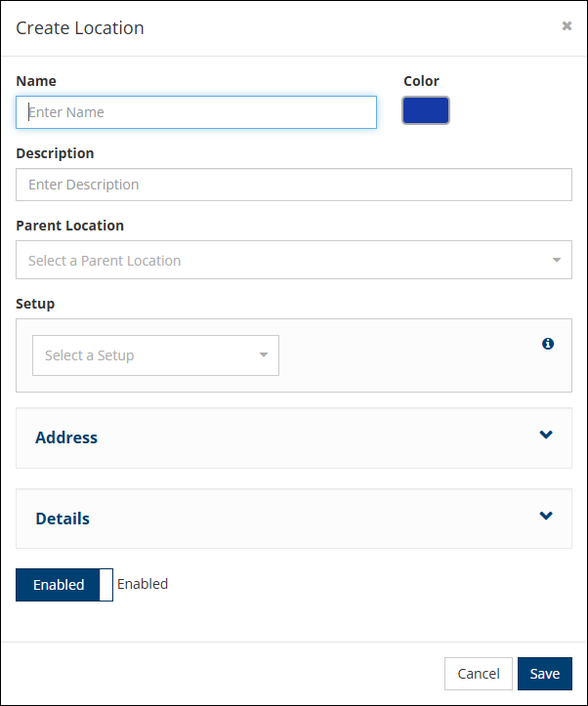Expand the Address section

pos(293,437)
